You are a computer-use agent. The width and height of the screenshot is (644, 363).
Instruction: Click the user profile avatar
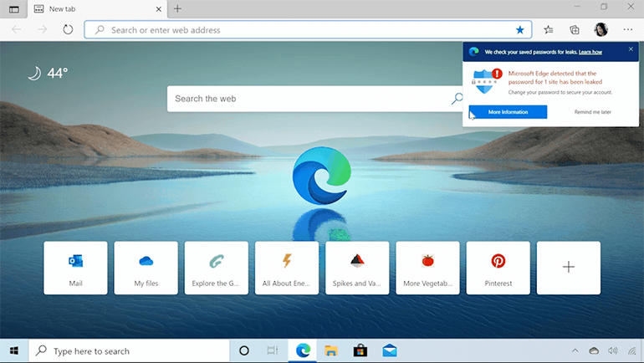pos(601,30)
